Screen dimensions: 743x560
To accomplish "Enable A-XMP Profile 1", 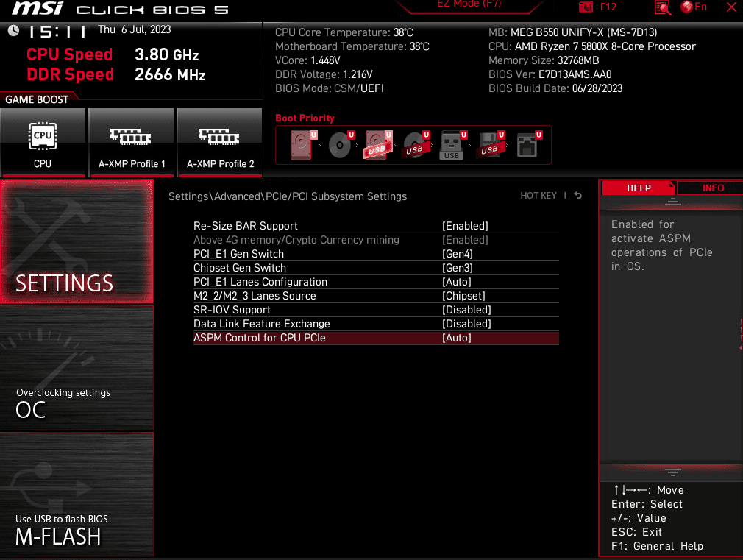I will [131, 143].
